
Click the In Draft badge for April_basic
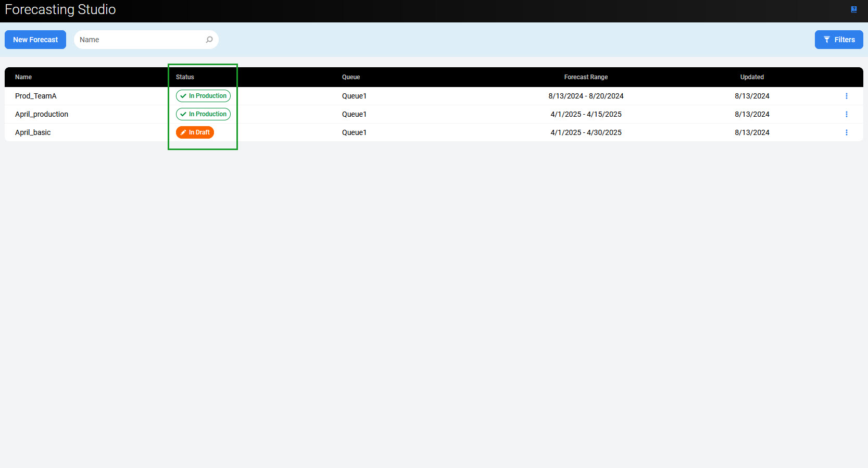click(x=195, y=132)
